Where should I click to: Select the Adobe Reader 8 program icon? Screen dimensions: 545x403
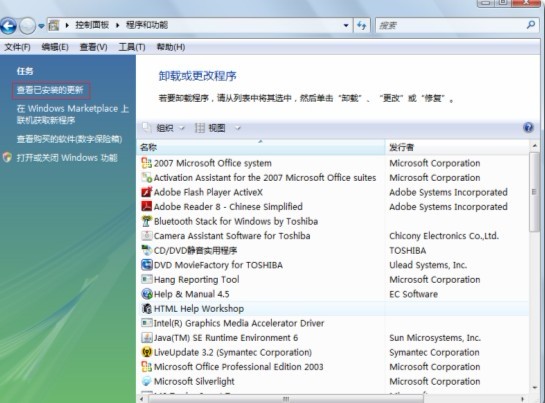[147, 207]
